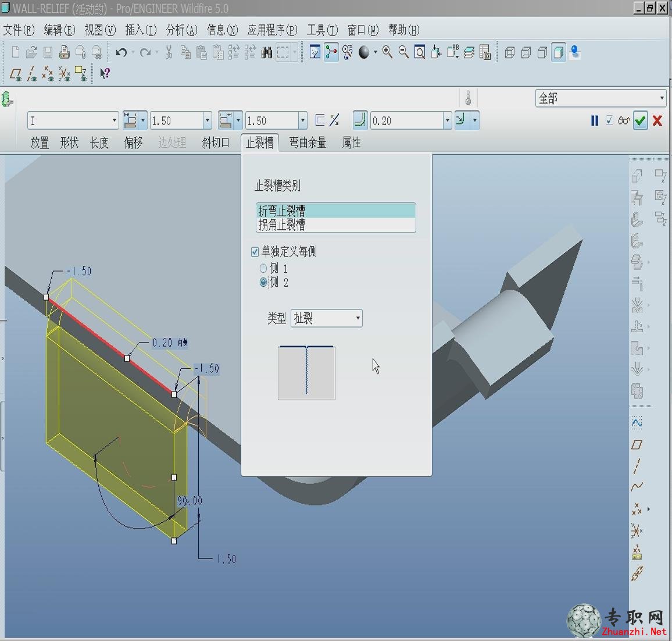The height and width of the screenshot is (641, 672).
Task: Click the Refit view icon
Action: [x=420, y=52]
